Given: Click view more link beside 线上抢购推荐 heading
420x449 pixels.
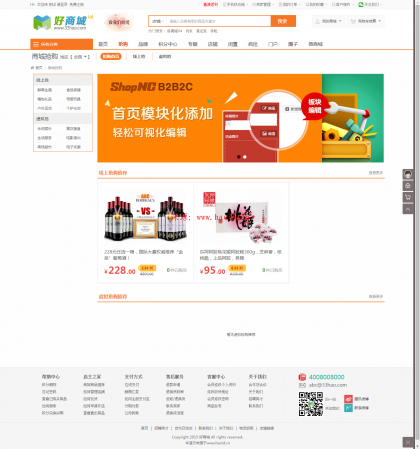Looking at the screenshot, I should (376, 173).
